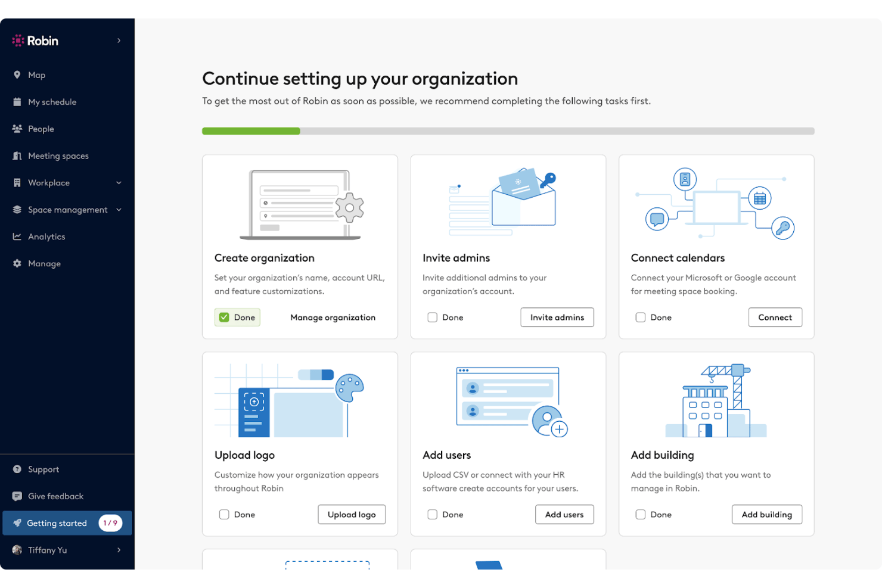Check Done on Add building card
The height and width of the screenshot is (588, 882).
pyautogui.click(x=641, y=515)
